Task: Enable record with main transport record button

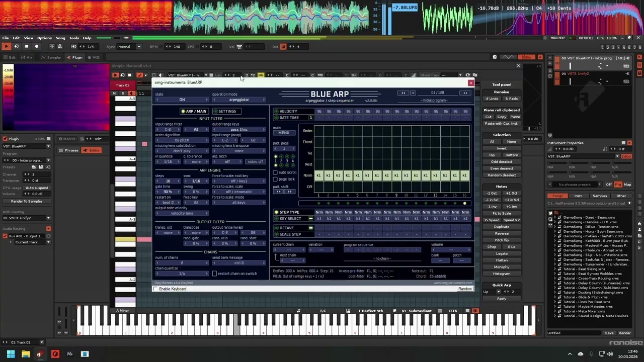Action: pos(36,46)
